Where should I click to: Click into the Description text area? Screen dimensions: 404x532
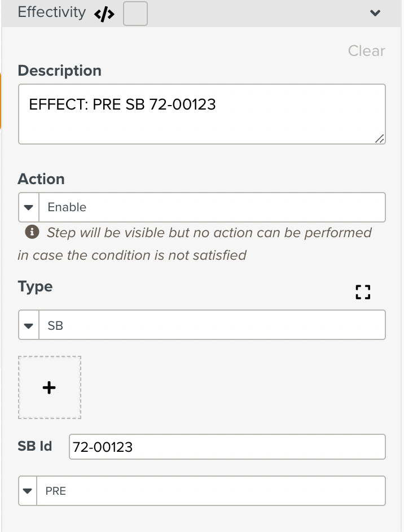pyautogui.click(x=202, y=114)
